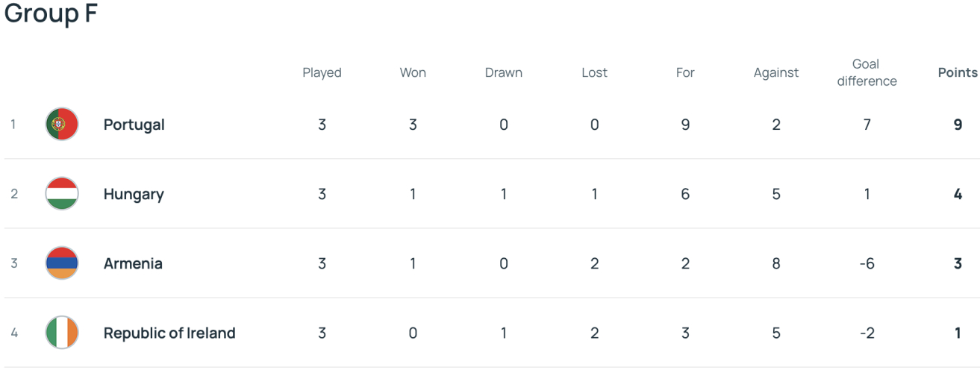Click the Lost column header
Viewport: 980px width, 373px height.
tap(594, 72)
